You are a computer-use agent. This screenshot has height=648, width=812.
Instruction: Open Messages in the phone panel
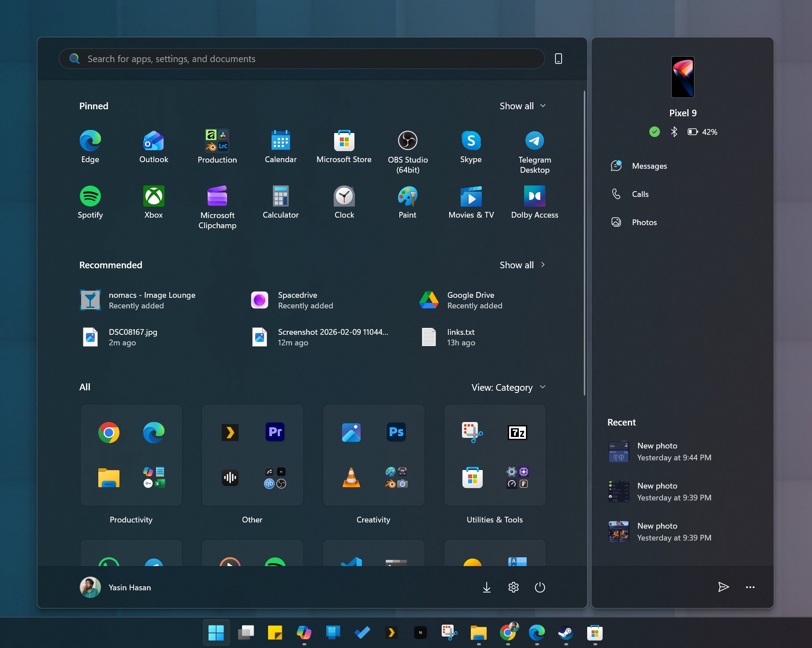point(639,166)
